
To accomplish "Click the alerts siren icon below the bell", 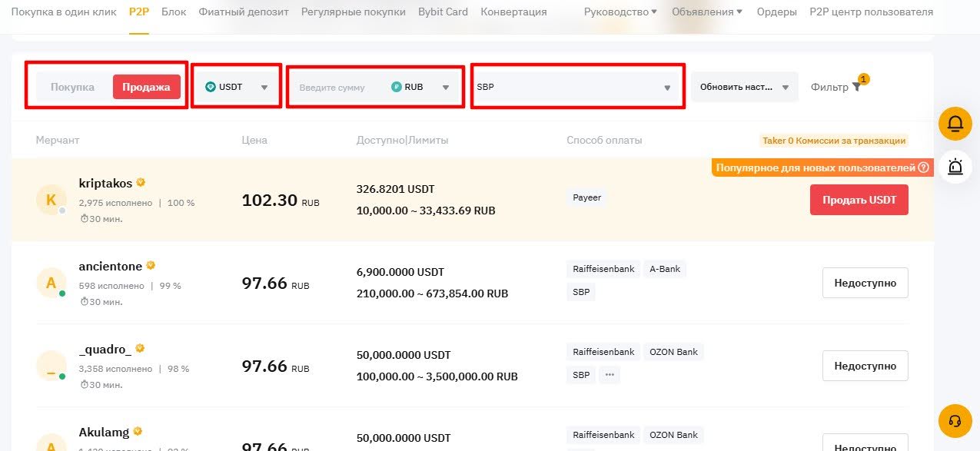I will pos(955,167).
